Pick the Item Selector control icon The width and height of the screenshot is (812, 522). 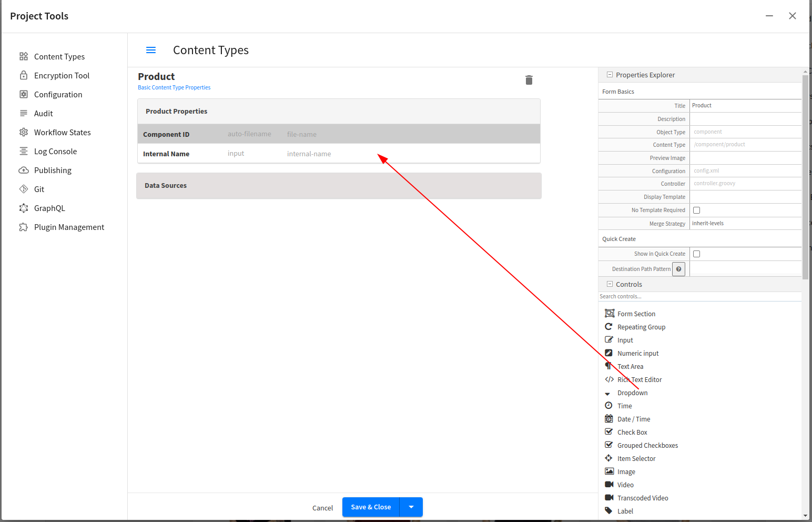609,458
